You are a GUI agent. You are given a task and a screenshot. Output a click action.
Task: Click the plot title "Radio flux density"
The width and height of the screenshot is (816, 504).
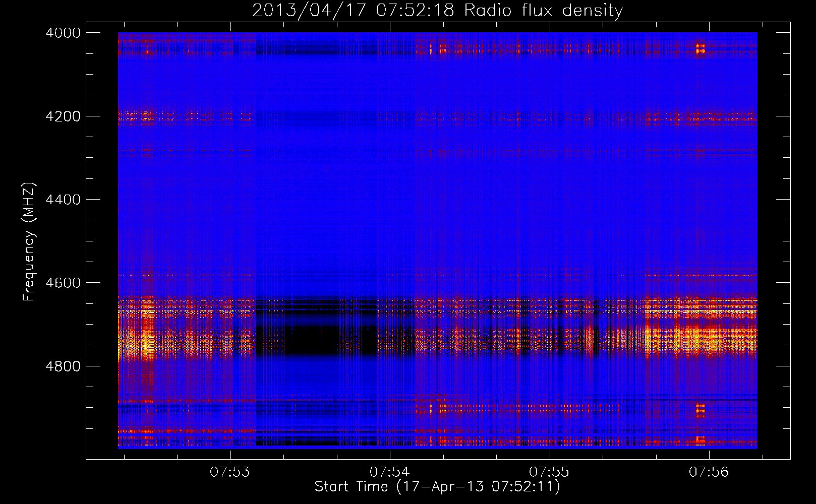543,10
